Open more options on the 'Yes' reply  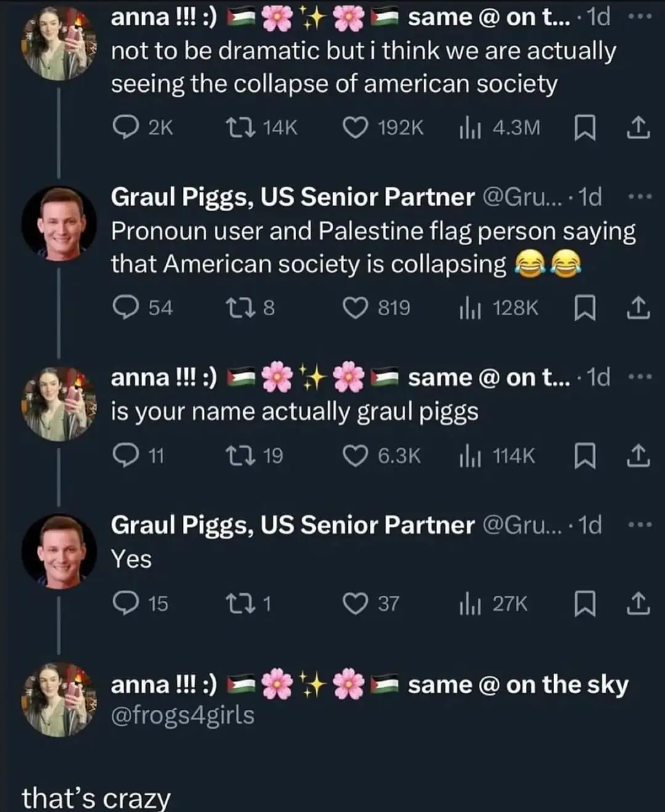[x=639, y=525]
